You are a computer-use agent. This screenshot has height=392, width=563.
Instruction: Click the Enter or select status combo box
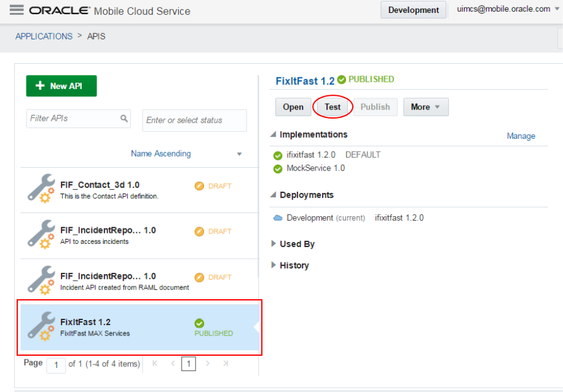(x=194, y=120)
